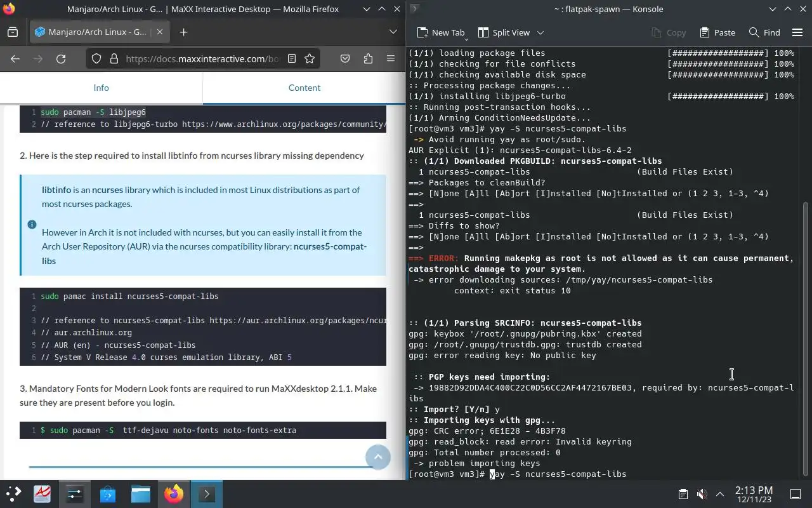Viewport: 812px width, 508px height.
Task: Select the Manjaro/Arch Linux Firefox tab
Action: (98, 32)
